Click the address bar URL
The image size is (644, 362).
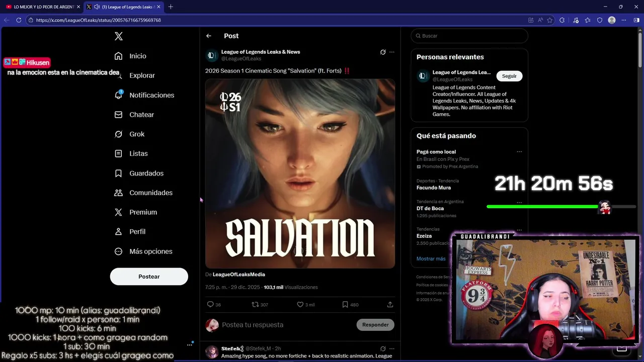click(x=99, y=20)
